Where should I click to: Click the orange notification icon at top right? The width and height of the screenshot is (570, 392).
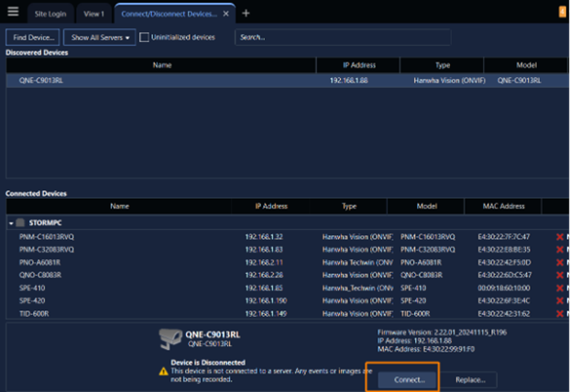[x=562, y=12]
